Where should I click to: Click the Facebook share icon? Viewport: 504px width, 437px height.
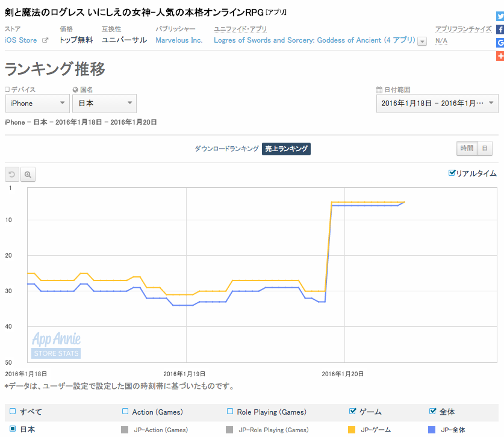(500, 29)
